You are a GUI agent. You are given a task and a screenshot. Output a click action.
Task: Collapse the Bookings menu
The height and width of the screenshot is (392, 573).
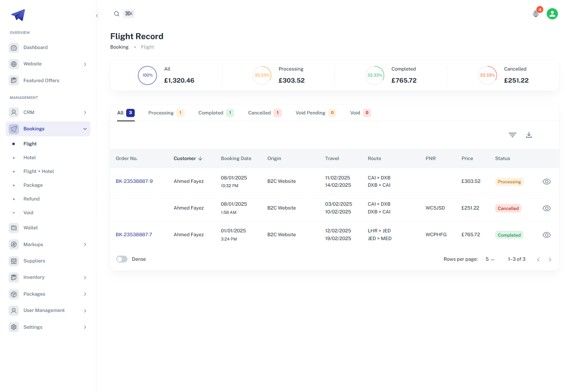(48, 129)
